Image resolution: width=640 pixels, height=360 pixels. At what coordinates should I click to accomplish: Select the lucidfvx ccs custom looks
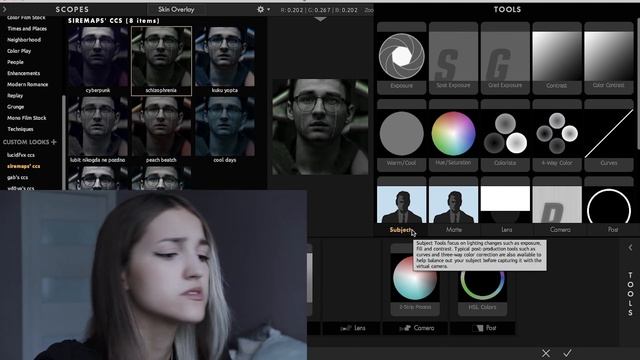tap(21, 155)
